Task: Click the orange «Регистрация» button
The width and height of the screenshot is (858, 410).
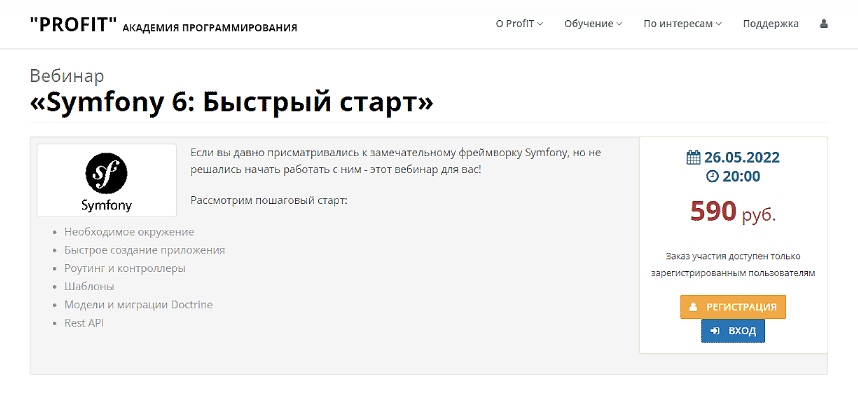Action: 733,307
